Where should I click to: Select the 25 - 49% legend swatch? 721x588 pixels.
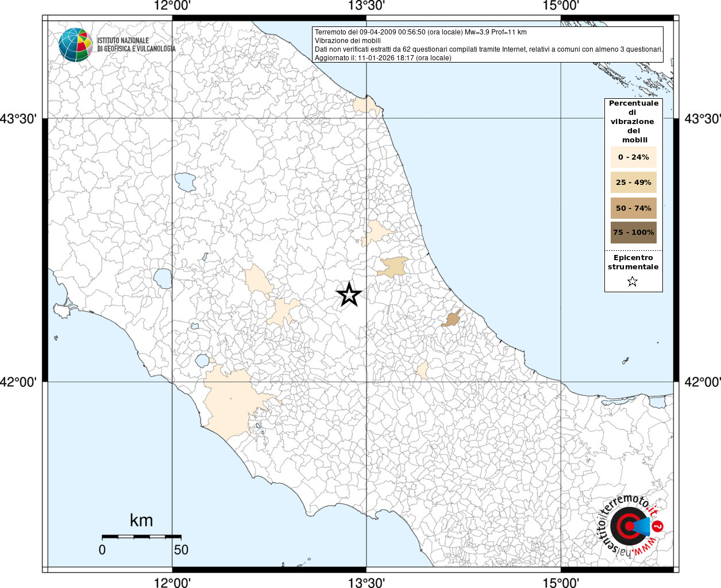tap(633, 183)
